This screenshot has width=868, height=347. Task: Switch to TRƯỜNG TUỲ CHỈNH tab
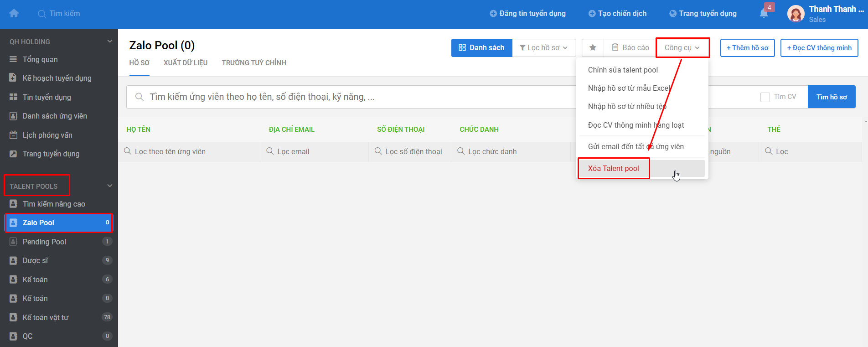coord(254,63)
